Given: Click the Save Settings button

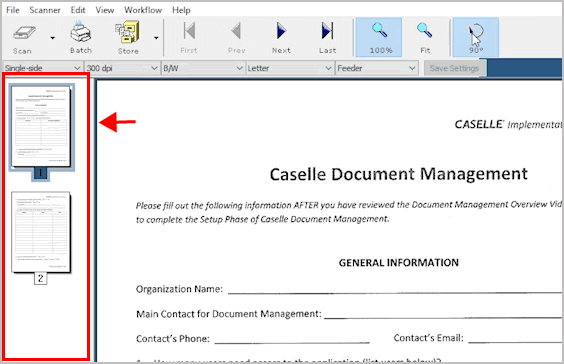Looking at the screenshot, I should 454,68.
